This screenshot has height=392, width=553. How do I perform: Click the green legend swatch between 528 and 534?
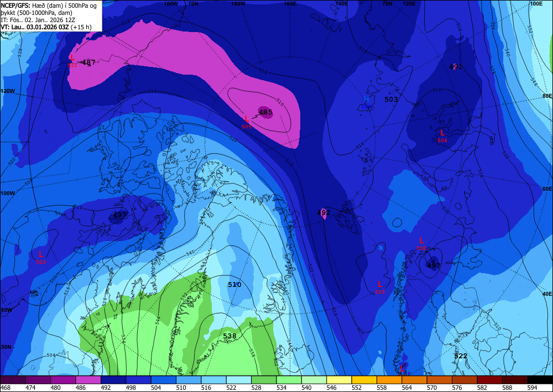pos(264,380)
